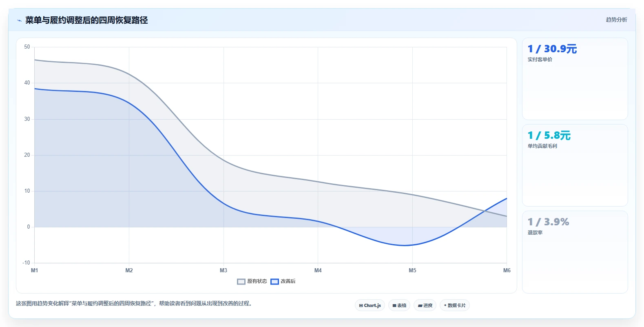Click the chart title 菜单与履约调整后的四周恢复路径
Screen dimensions: 644x327
click(x=86, y=20)
